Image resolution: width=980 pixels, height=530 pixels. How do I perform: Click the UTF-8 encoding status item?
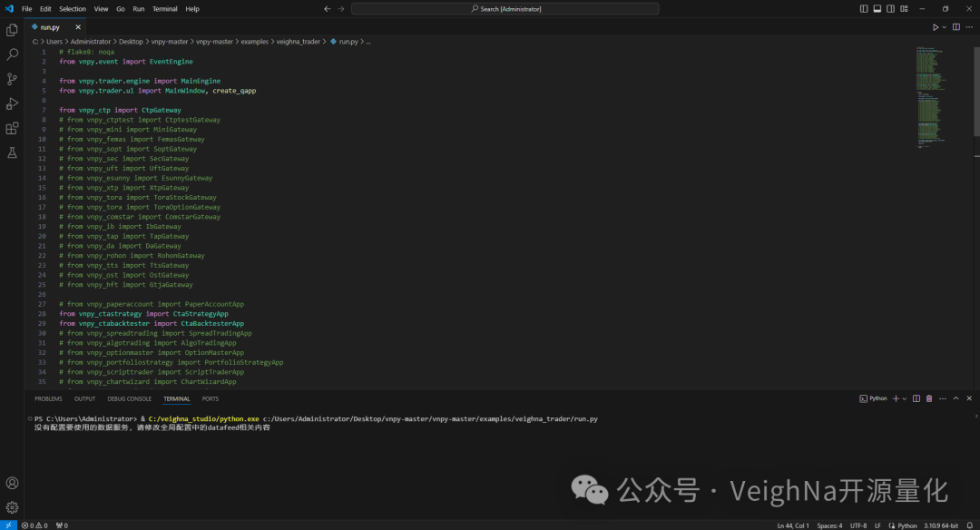point(858,525)
